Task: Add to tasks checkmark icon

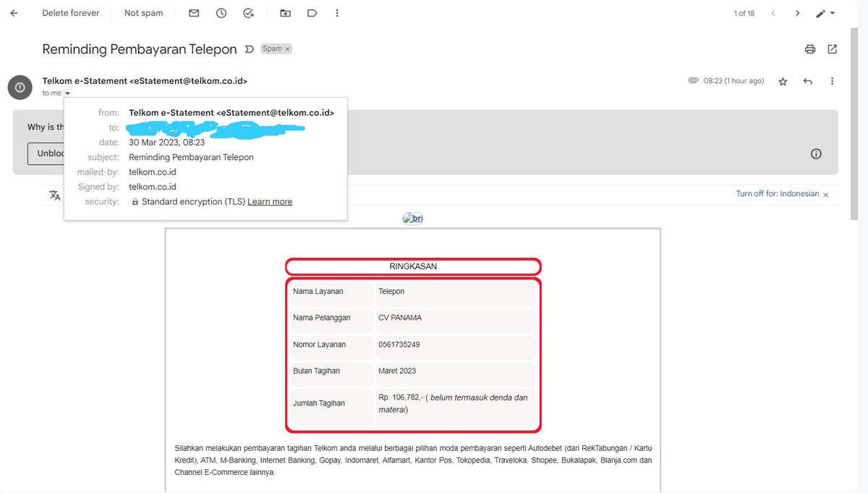Action: (249, 13)
